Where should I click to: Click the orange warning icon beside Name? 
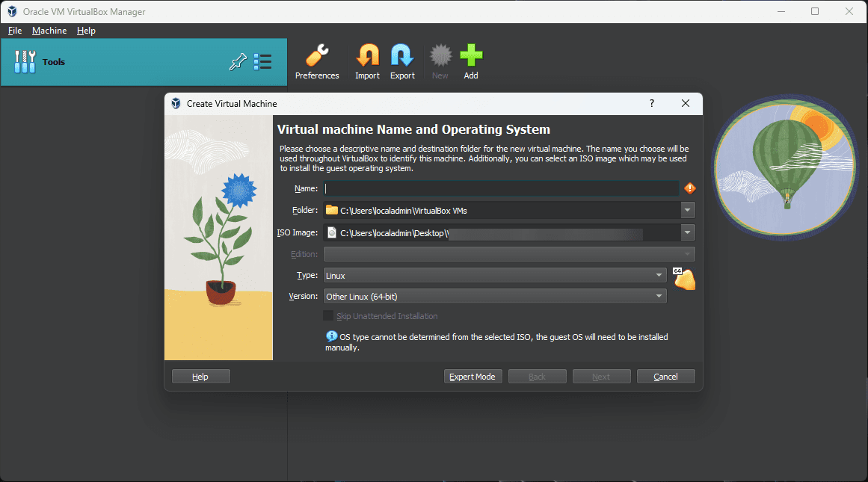coord(690,189)
